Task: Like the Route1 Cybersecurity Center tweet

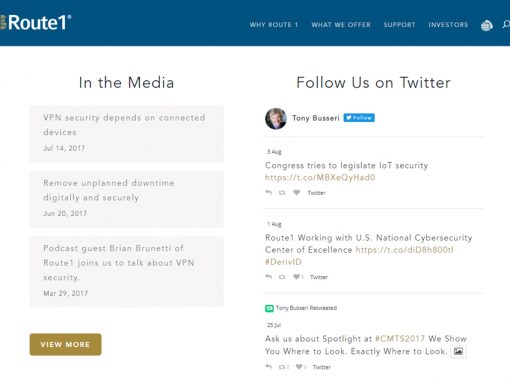Action: point(296,277)
